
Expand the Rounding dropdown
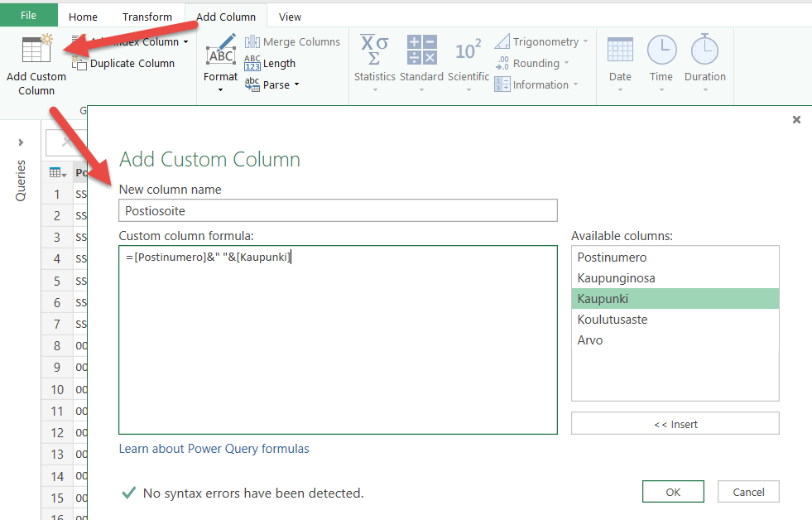[566, 64]
